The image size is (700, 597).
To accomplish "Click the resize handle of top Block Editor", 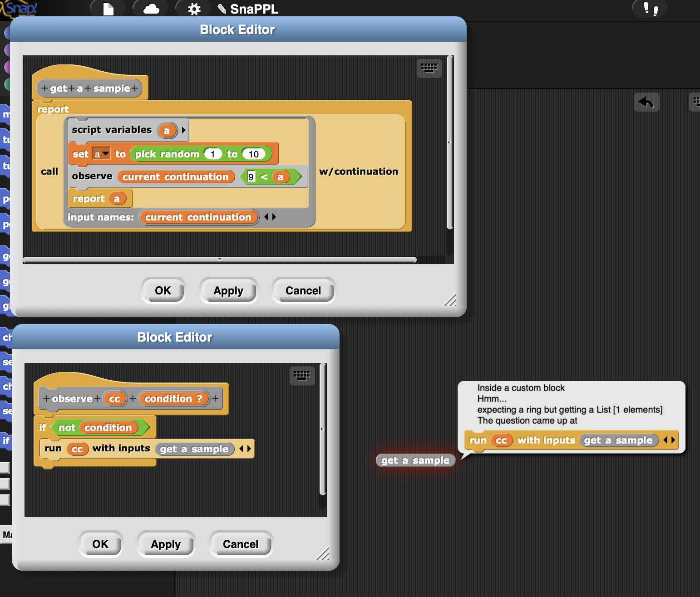I will (449, 300).
